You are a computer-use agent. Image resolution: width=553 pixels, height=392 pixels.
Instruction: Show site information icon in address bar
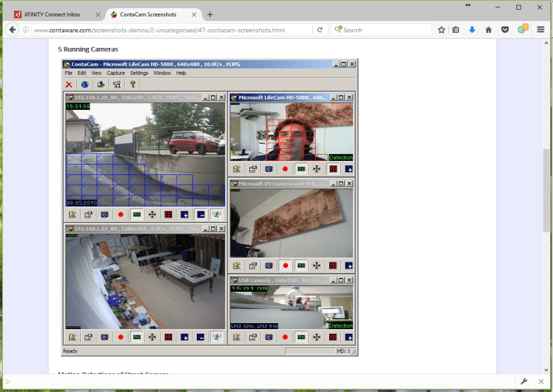pos(25,30)
